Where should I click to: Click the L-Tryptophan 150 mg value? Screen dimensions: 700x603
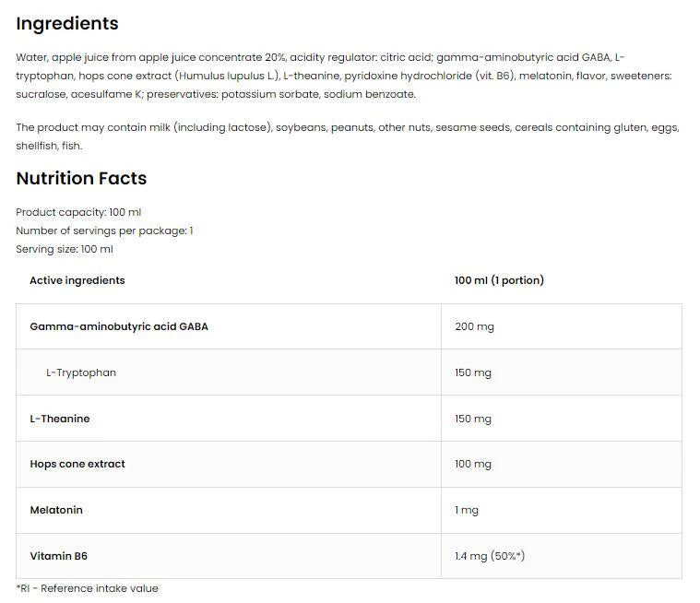[473, 372]
